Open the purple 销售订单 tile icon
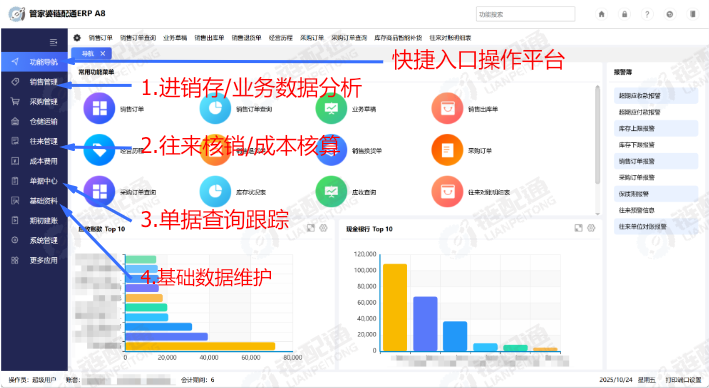This screenshot has height=388, width=709. click(99, 109)
